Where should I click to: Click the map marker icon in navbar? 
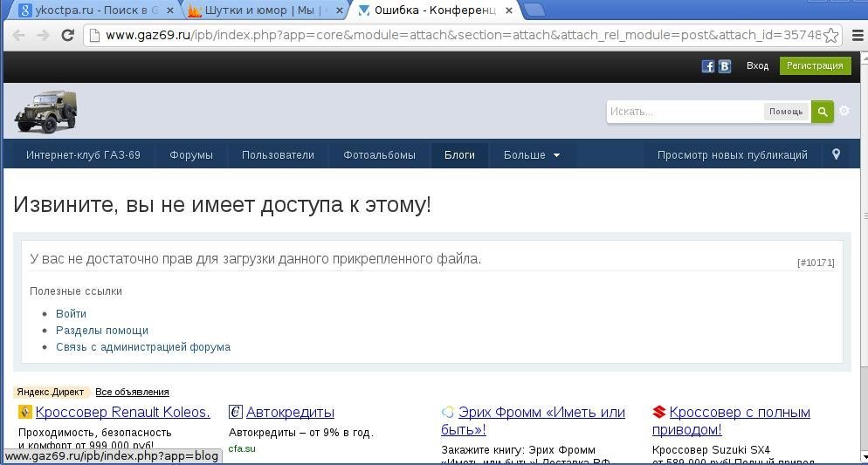click(x=836, y=154)
